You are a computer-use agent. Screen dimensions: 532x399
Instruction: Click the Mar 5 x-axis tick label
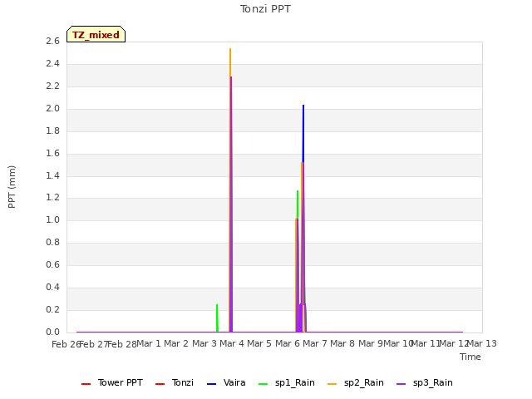(259, 343)
